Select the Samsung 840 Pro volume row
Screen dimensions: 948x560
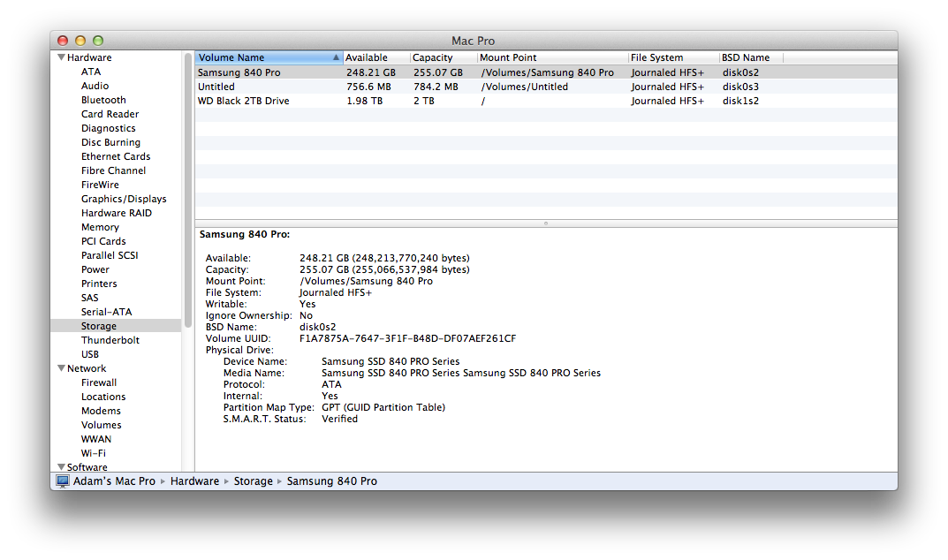(546, 72)
